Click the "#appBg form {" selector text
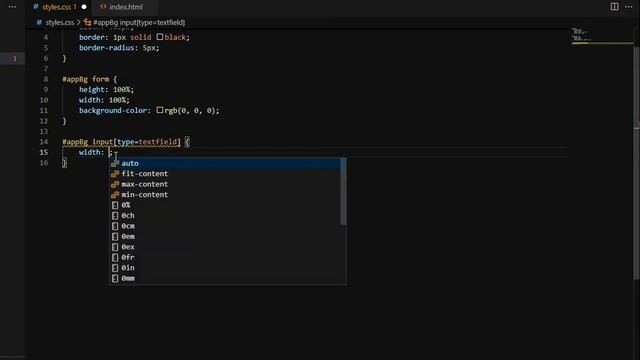The height and width of the screenshot is (360, 640). point(90,79)
